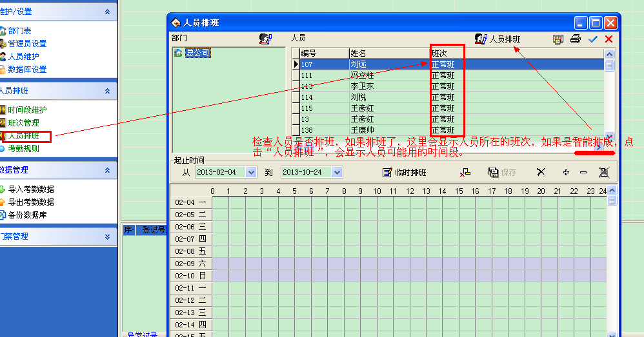Image resolution: width=644 pixels, height=337 pixels.
Task: Click the 02-09 六 date row header
Action: click(x=191, y=264)
